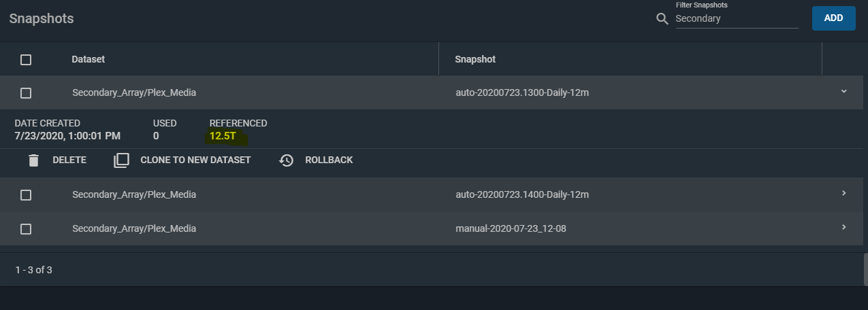Click the trash can delete icon

coord(33,160)
